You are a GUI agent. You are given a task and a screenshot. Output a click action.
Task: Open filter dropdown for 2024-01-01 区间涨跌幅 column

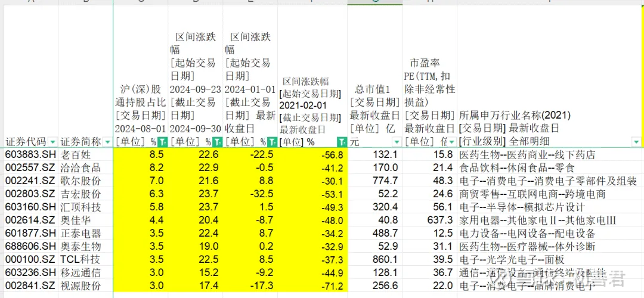tap(273, 142)
